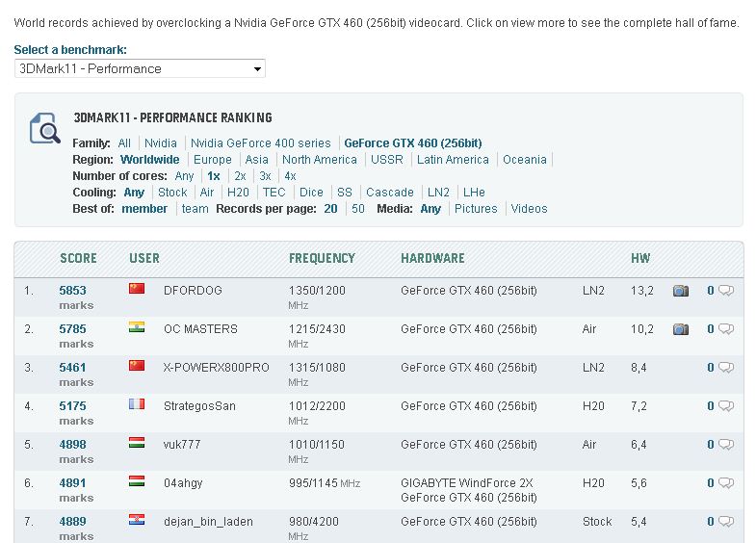Set region to Worldwide
The width and height of the screenshot is (756, 543).
coord(149,160)
